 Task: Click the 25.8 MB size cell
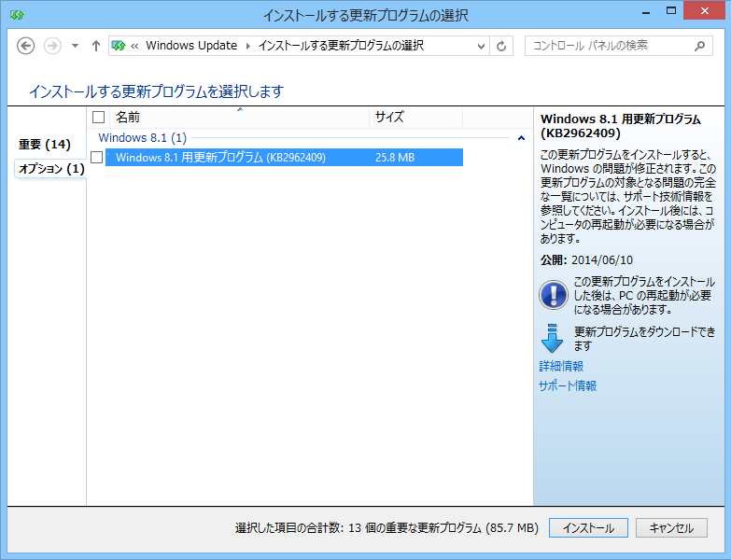coord(395,158)
